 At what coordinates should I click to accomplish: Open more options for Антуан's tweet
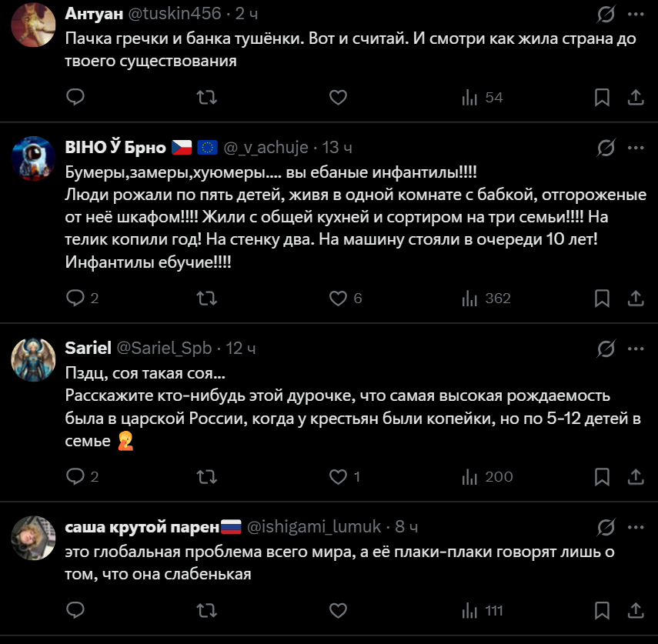click(x=636, y=14)
